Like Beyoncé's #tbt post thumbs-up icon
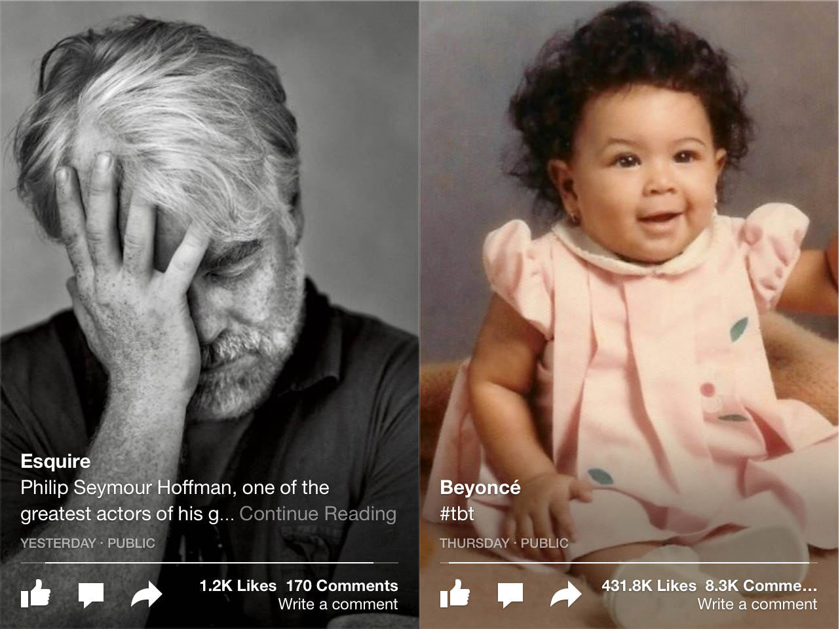 click(x=455, y=594)
